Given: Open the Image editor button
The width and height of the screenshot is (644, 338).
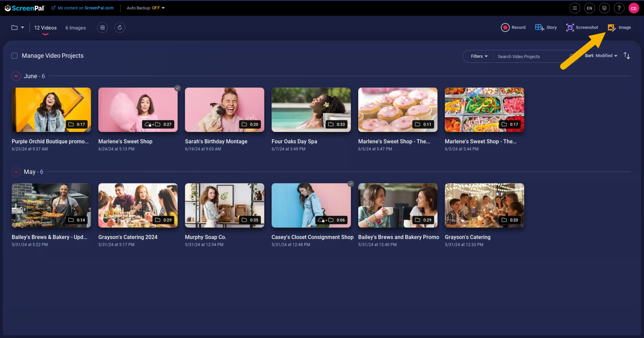Looking at the screenshot, I should point(619,27).
